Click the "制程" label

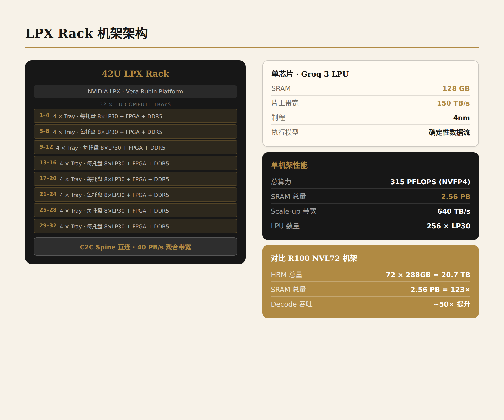pos(278,118)
